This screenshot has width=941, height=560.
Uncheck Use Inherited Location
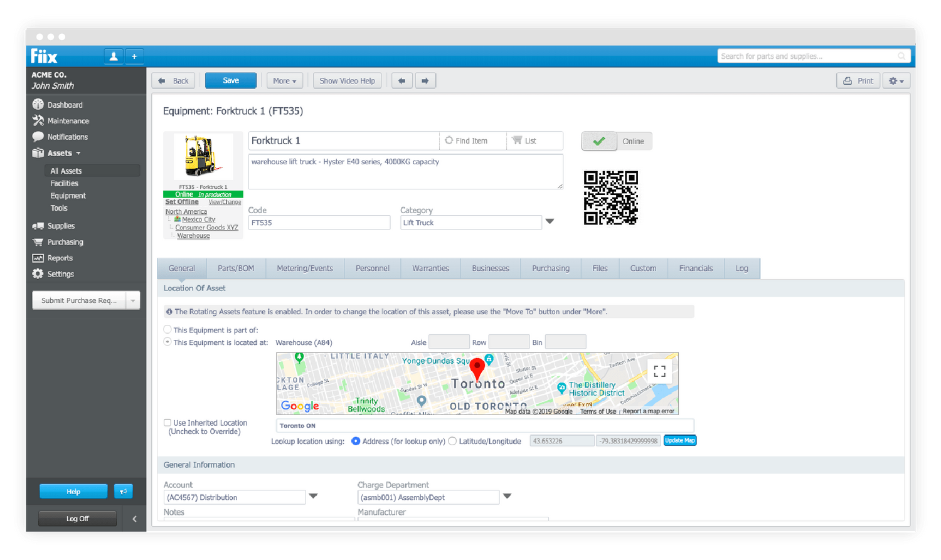(x=167, y=422)
